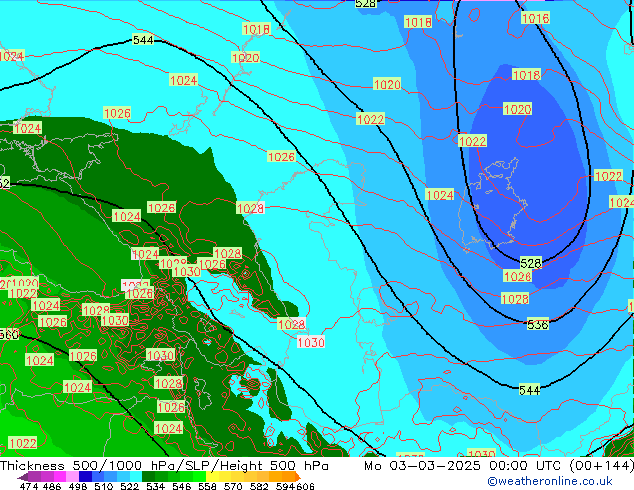The image size is (634, 490).
Task: Click the 536 height contour label
Action: point(538,324)
